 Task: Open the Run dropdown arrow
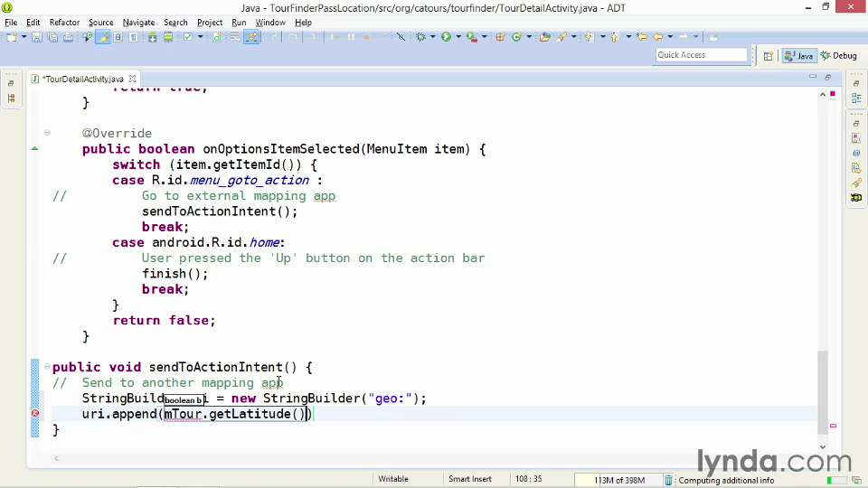(458, 37)
